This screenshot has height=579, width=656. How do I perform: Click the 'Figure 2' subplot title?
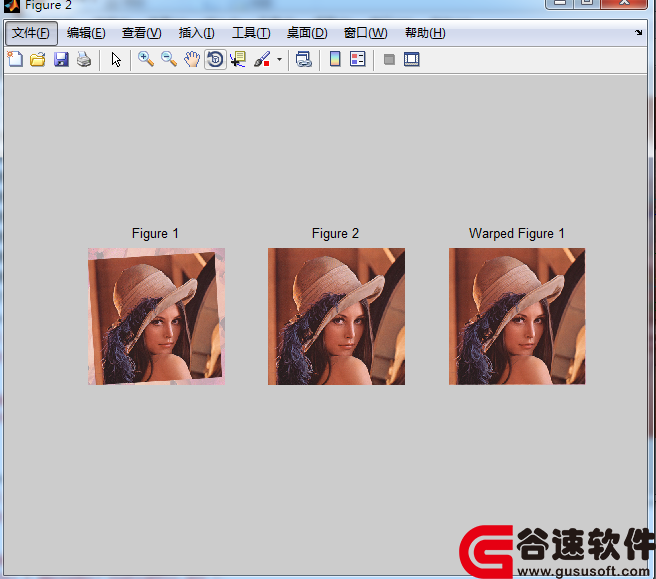[336, 233]
